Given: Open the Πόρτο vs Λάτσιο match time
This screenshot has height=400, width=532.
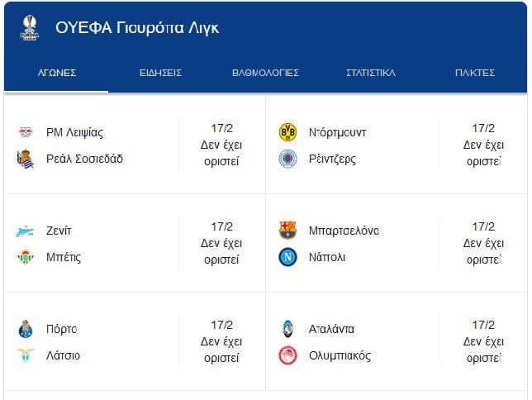Looking at the screenshot, I should pyautogui.click(x=221, y=341).
